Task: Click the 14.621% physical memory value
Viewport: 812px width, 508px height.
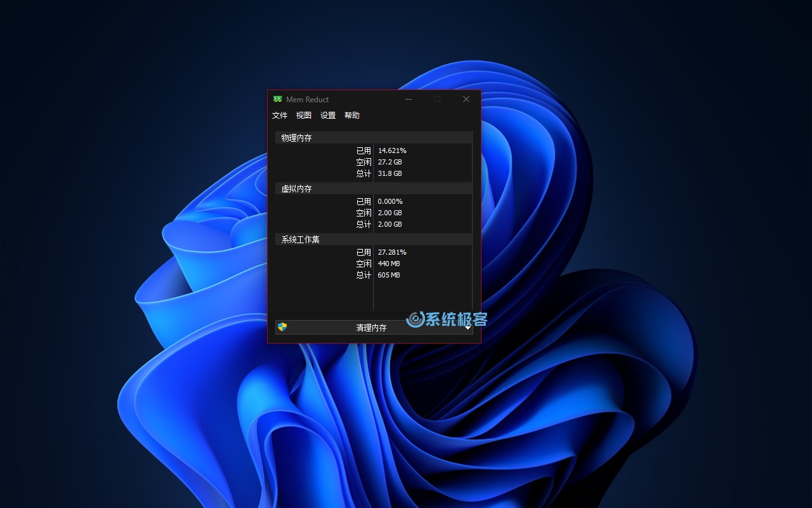Action: (392, 150)
